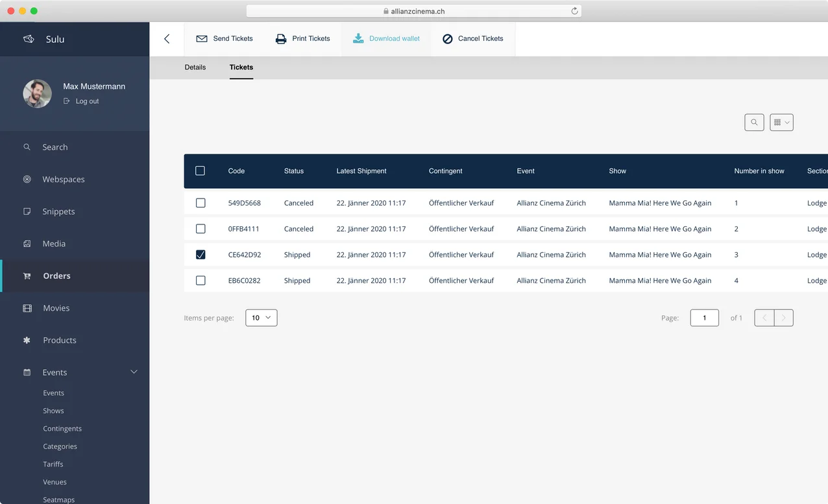Collapse the Events sidebar section chevron

point(134,372)
